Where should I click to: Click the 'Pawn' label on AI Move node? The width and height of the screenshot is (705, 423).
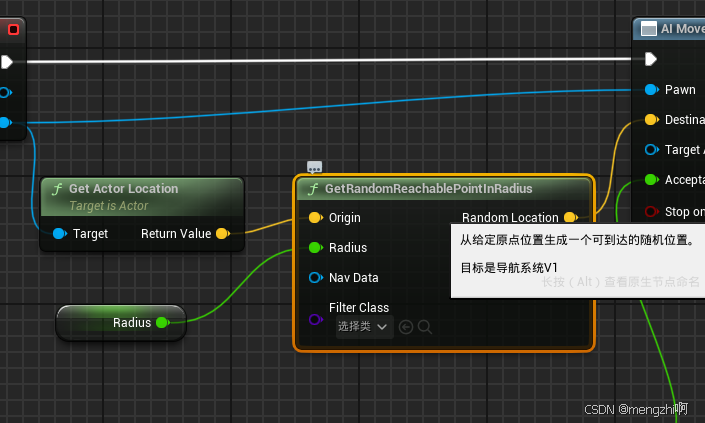coord(680,89)
